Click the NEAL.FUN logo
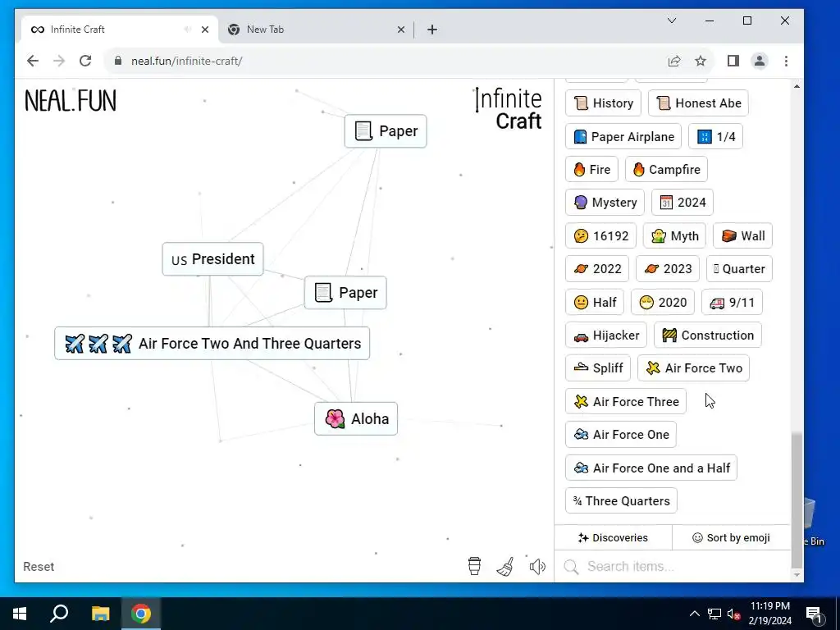The height and width of the screenshot is (630, 840). point(71,101)
